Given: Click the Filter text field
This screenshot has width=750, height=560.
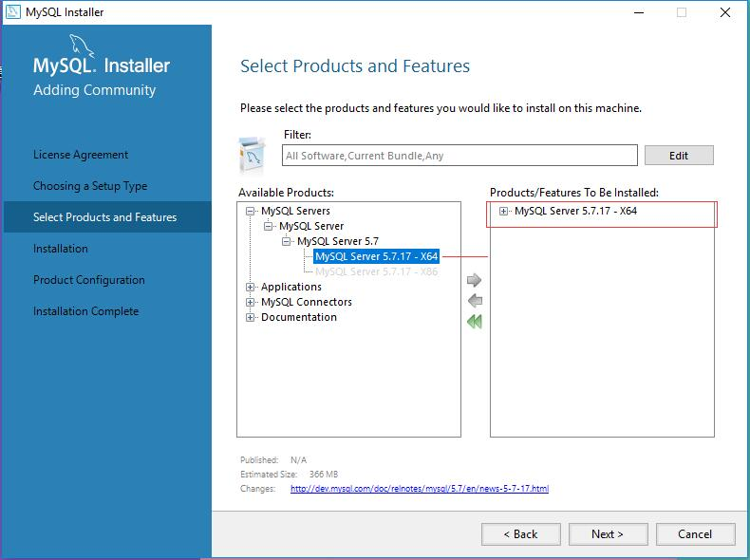Looking at the screenshot, I should click(459, 156).
